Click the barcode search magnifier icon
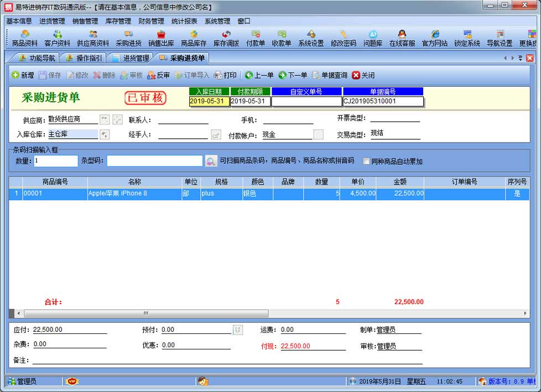The image size is (541, 392). pos(211,161)
